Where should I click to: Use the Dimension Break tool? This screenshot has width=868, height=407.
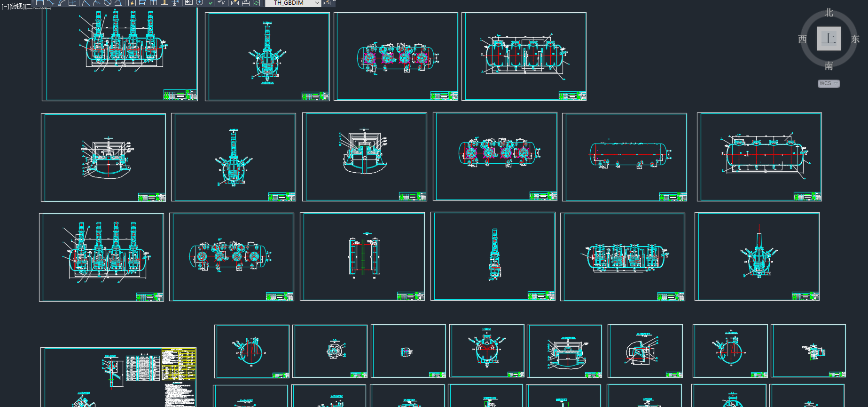[x=175, y=2]
